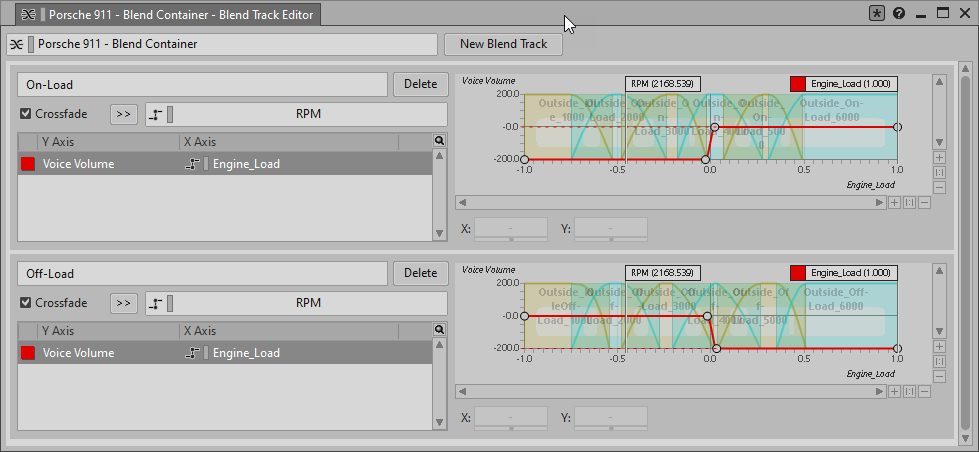Click the Y Axis column header in On-Load
979x452 pixels.
98,142
